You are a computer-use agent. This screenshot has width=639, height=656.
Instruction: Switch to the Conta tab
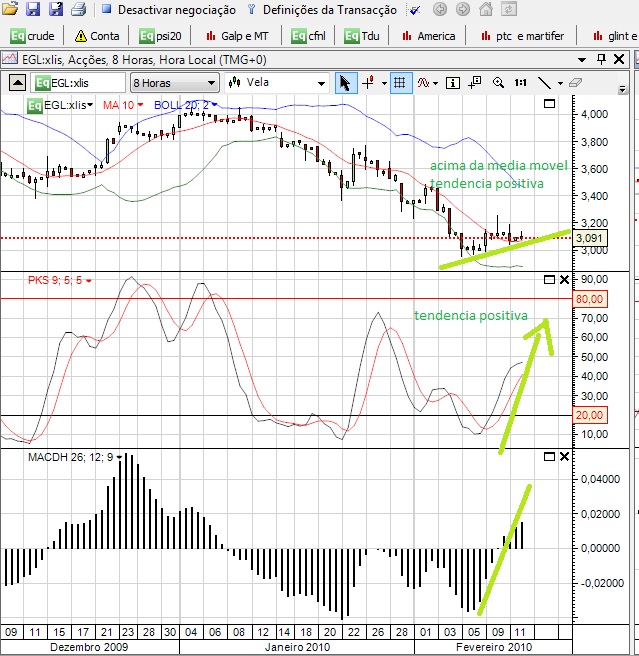97,36
